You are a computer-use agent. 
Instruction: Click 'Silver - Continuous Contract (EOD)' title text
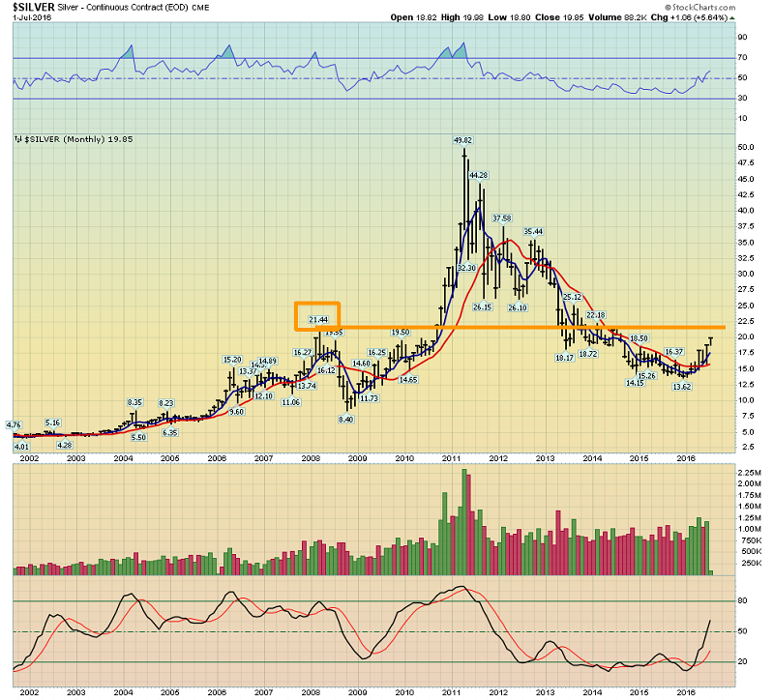tap(124, 8)
